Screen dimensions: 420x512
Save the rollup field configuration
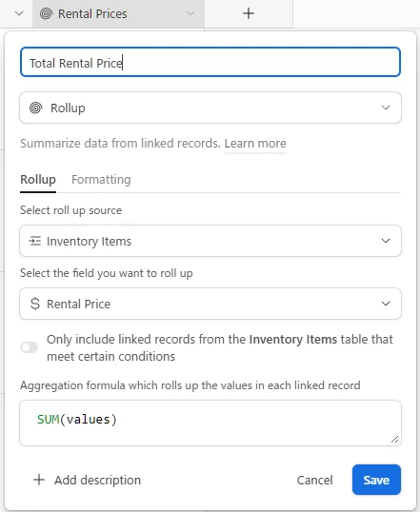376,480
